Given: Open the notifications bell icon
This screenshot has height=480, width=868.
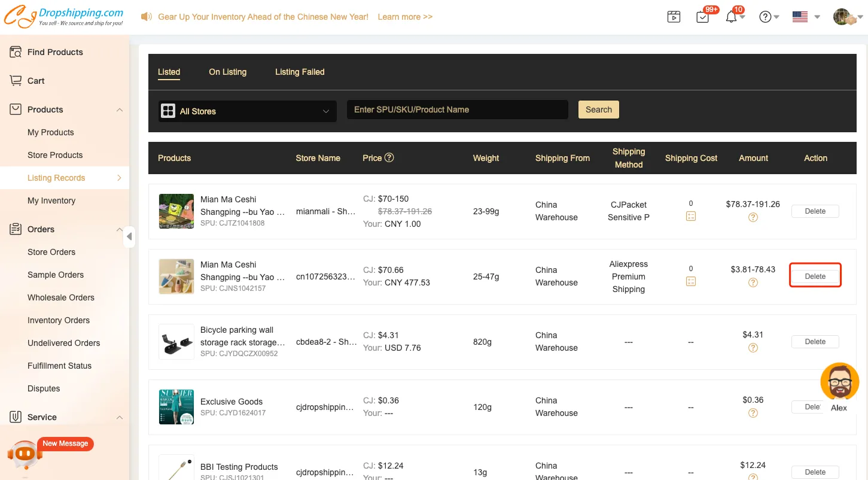Looking at the screenshot, I should coord(731,17).
